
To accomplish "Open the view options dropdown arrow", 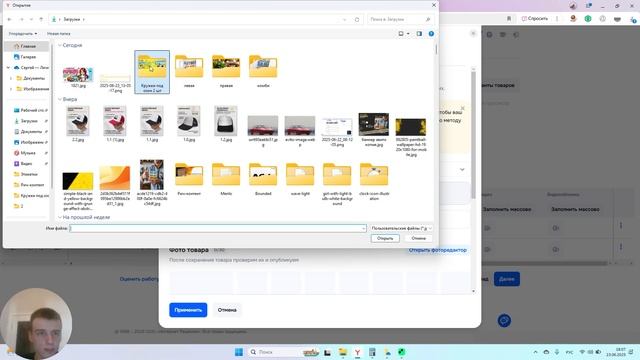I will tap(408, 34).
